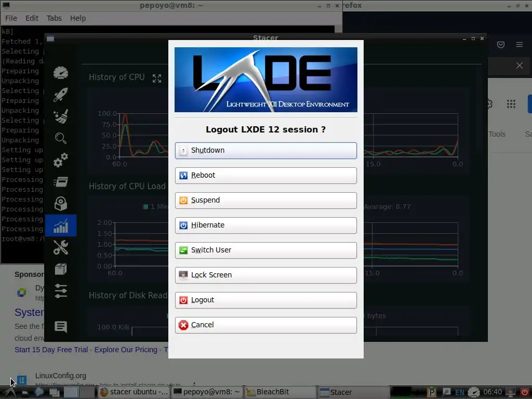
Task: Open the LXDE start menu icon
Action: [x=9, y=392]
